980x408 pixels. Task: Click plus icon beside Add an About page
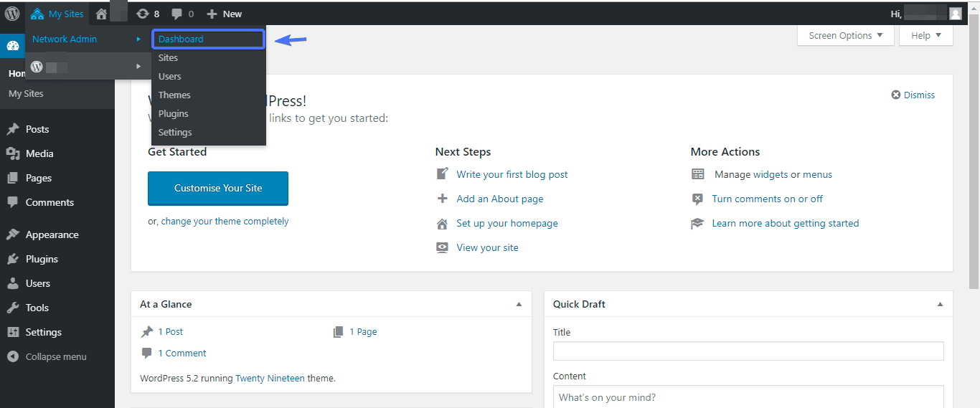point(442,199)
